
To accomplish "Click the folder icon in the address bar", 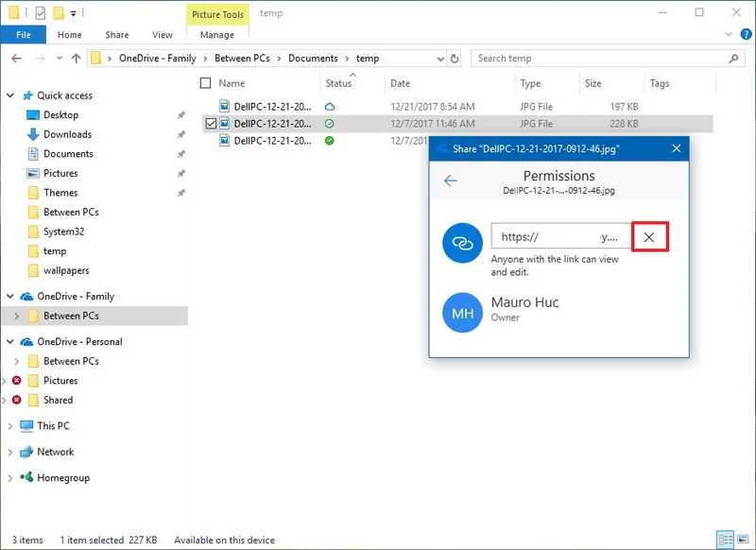I will click(x=96, y=59).
